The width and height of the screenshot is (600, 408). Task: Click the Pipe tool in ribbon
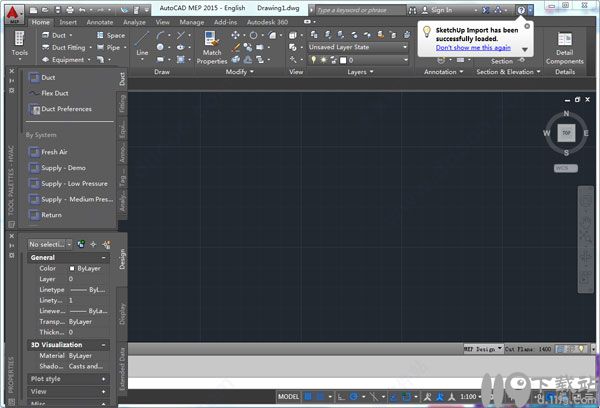click(x=109, y=47)
